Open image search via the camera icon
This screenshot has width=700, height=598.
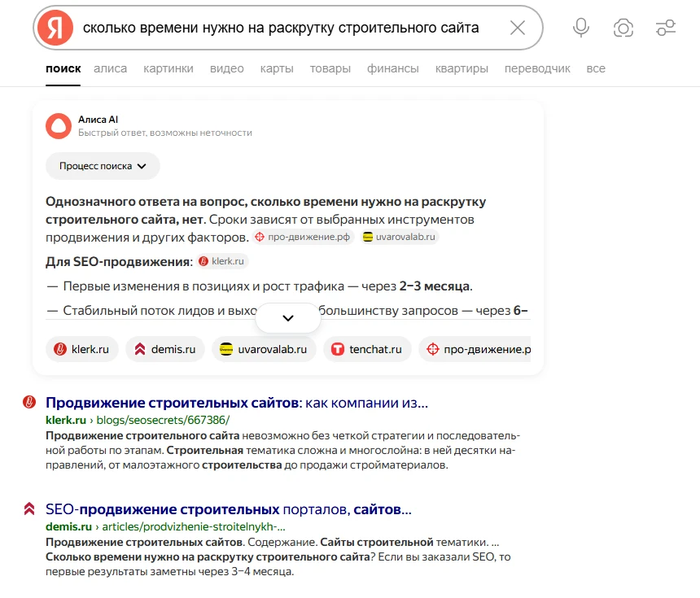623,28
